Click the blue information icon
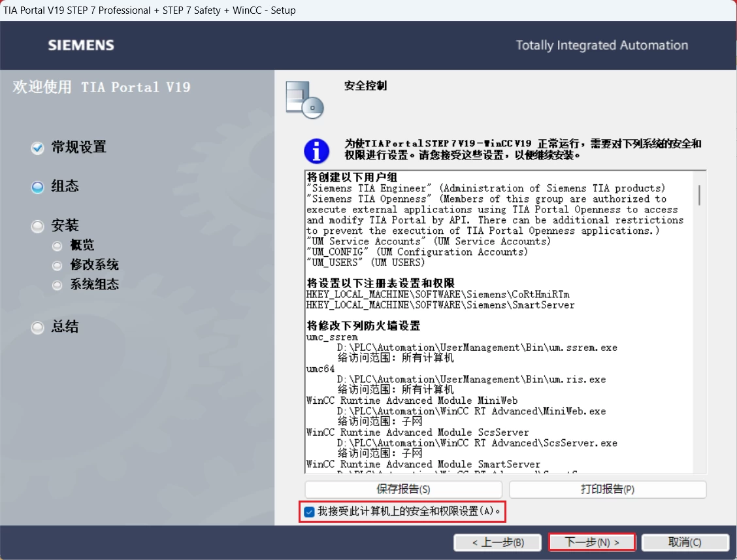The image size is (737, 560). coord(316,151)
